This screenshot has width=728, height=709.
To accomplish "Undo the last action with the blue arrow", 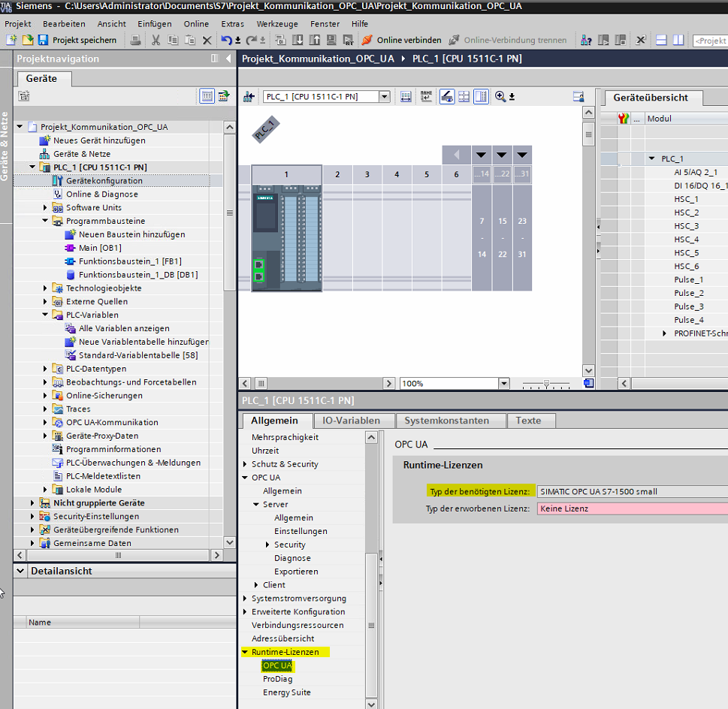I will 226,41.
